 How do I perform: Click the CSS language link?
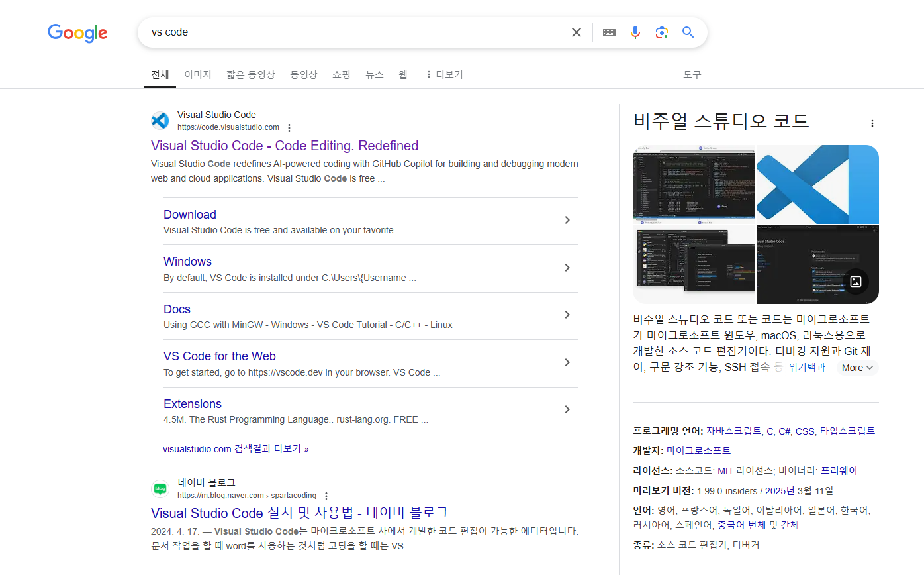(x=805, y=431)
